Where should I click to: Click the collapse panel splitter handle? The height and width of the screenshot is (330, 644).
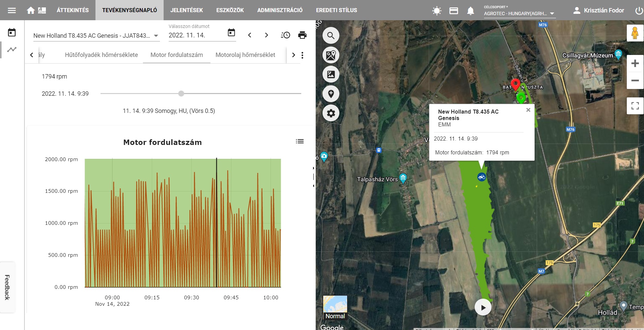click(x=314, y=177)
